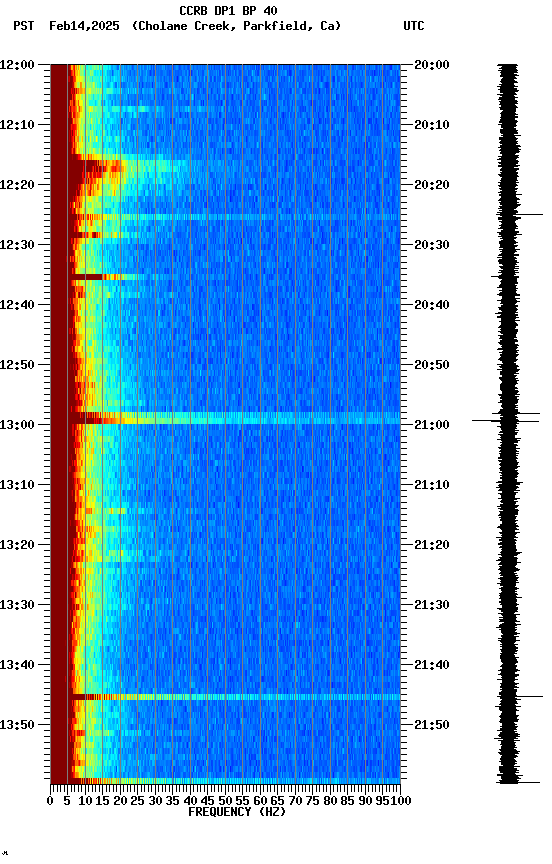Click the 0 Hz frequency axis label
Viewport: 552px width, 864px height.
50,801
